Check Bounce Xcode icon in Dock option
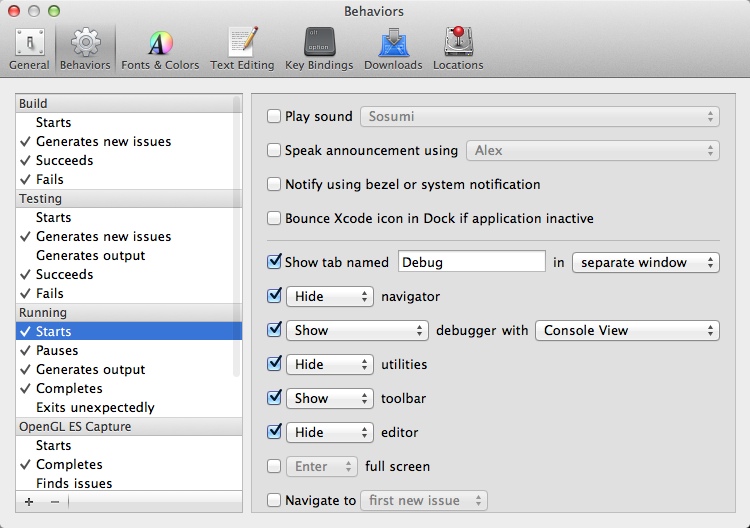Image resolution: width=750 pixels, height=528 pixels. click(274, 218)
